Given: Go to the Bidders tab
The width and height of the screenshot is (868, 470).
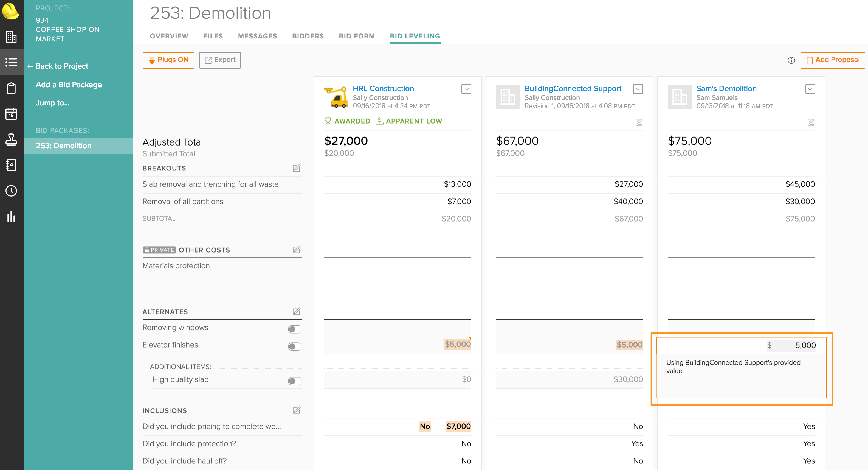Looking at the screenshot, I should (x=308, y=36).
